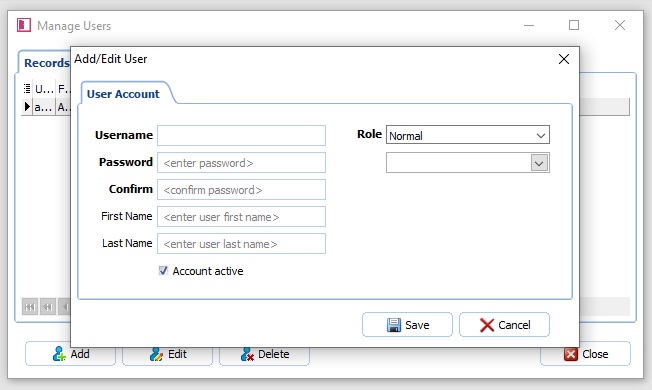Click previous page navigator icon
Screen dimensions: 652x390
click(48, 307)
